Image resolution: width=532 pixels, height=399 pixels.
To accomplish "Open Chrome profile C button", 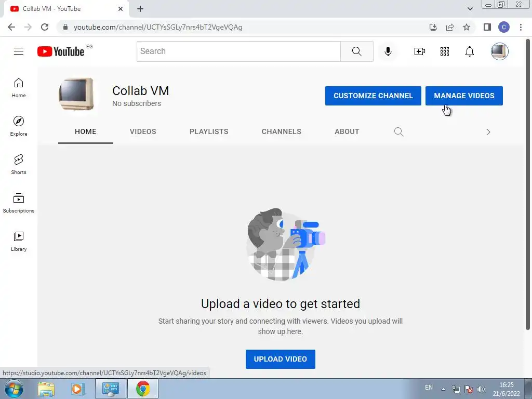I will click(x=504, y=27).
